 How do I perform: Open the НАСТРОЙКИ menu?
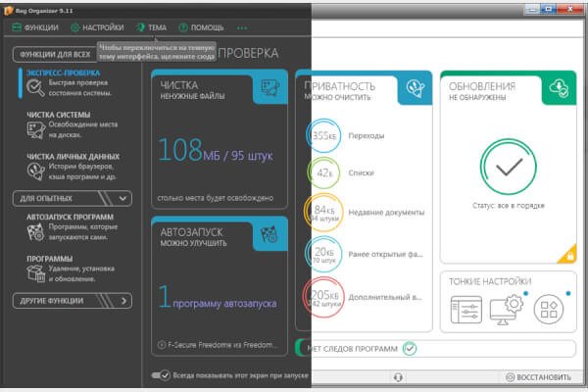coord(97,27)
